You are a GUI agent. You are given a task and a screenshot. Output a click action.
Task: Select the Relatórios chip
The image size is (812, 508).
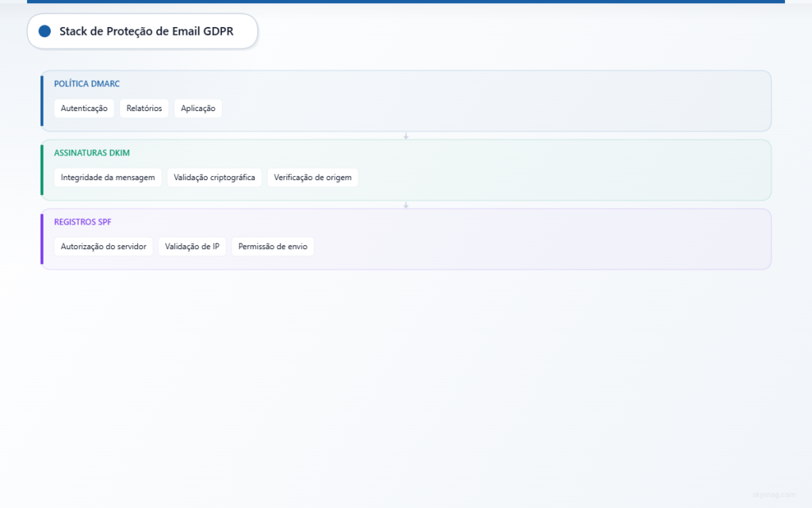click(x=144, y=108)
